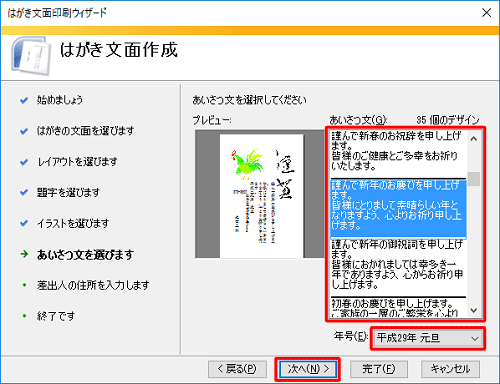
Task: Click the 次へ(N) button
Action: [308, 369]
